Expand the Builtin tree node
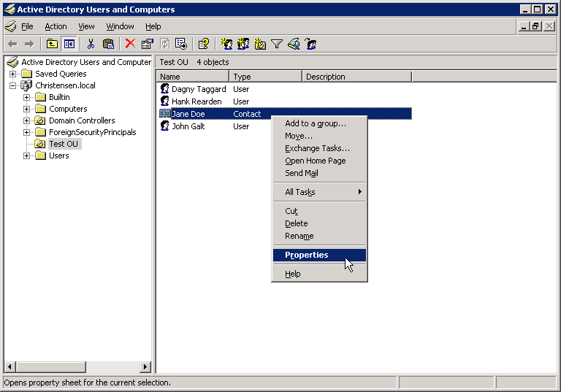The image size is (561, 392). tap(27, 97)
